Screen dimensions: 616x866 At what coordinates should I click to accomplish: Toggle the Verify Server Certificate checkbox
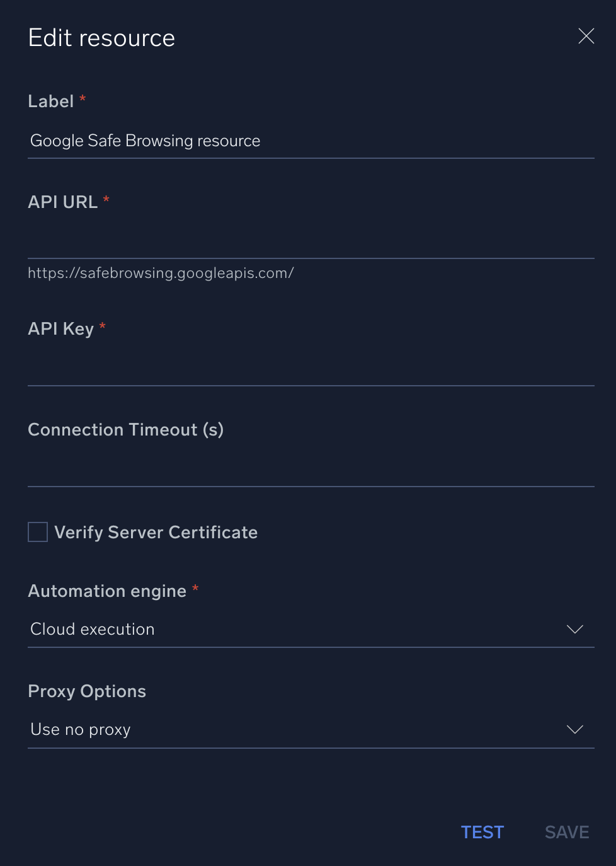(x=37, y=532)
